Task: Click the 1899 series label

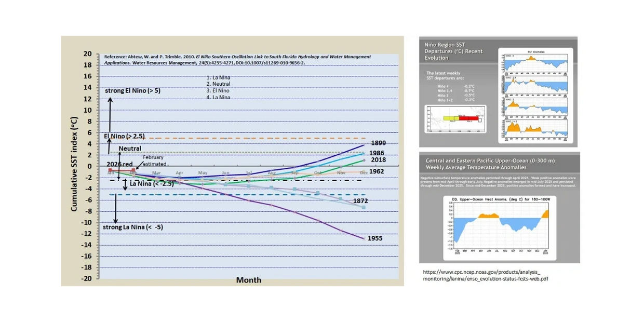Action: tap(379, 143)
